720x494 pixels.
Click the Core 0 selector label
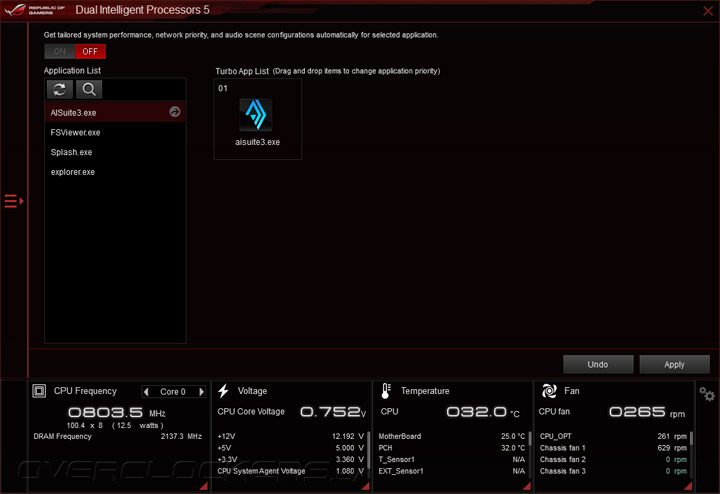click(x=173, y=392)
